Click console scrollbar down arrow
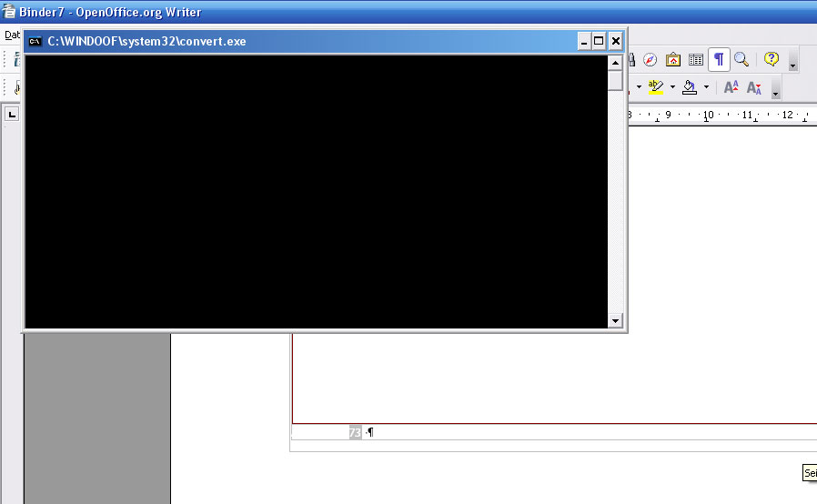This screenshot has height=504, width=817. [x=615, y=320]
